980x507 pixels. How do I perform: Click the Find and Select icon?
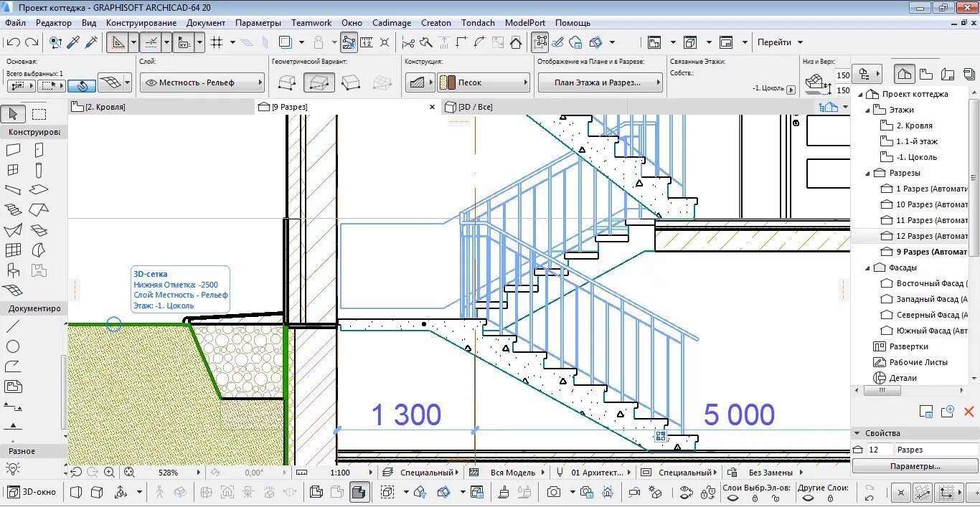55,42
